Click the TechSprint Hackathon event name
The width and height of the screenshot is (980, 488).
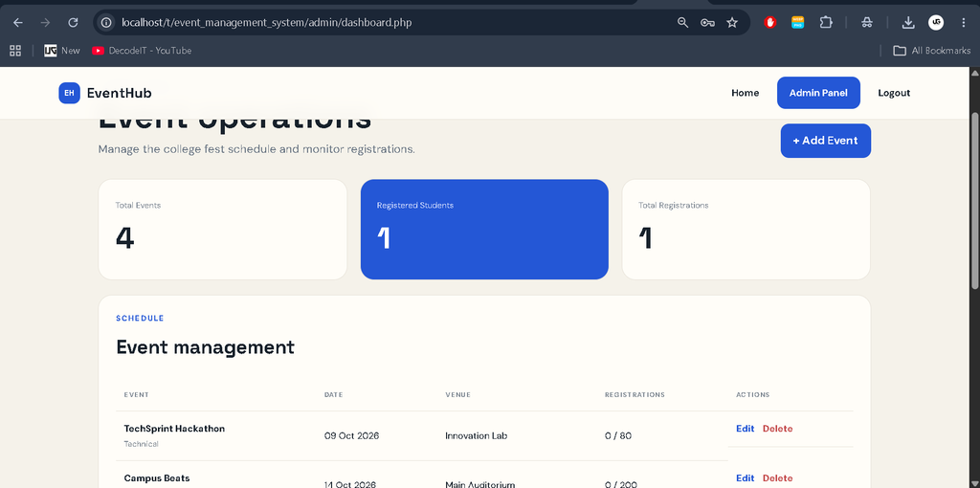[x=174, y=429]
